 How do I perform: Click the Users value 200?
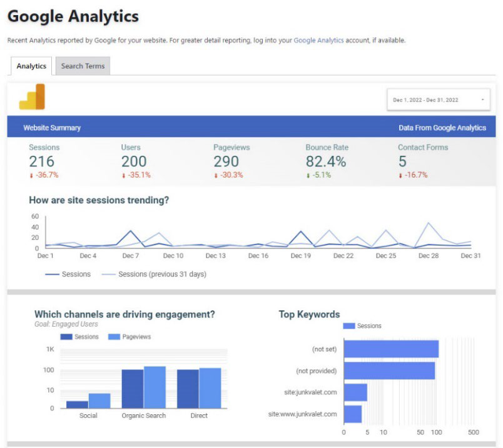134,161
